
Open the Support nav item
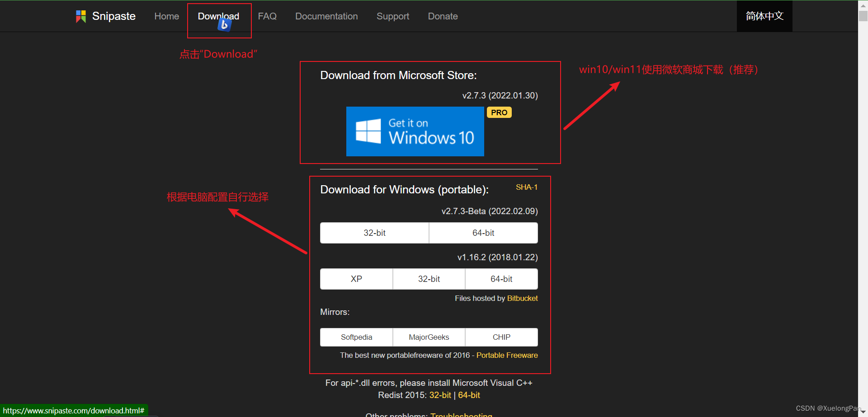click(393, 16)
